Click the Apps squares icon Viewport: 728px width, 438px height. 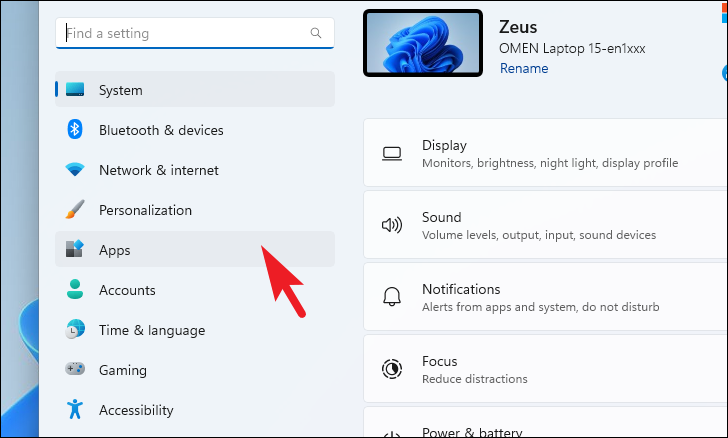[x=75, y=249]
